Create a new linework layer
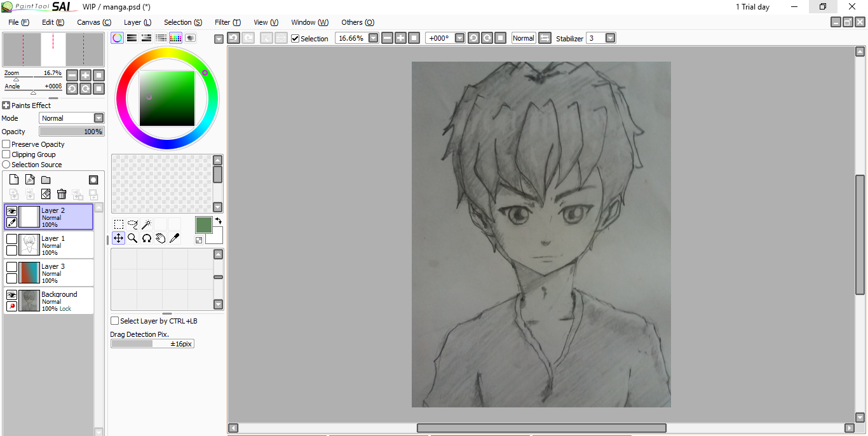 [30, 180]
